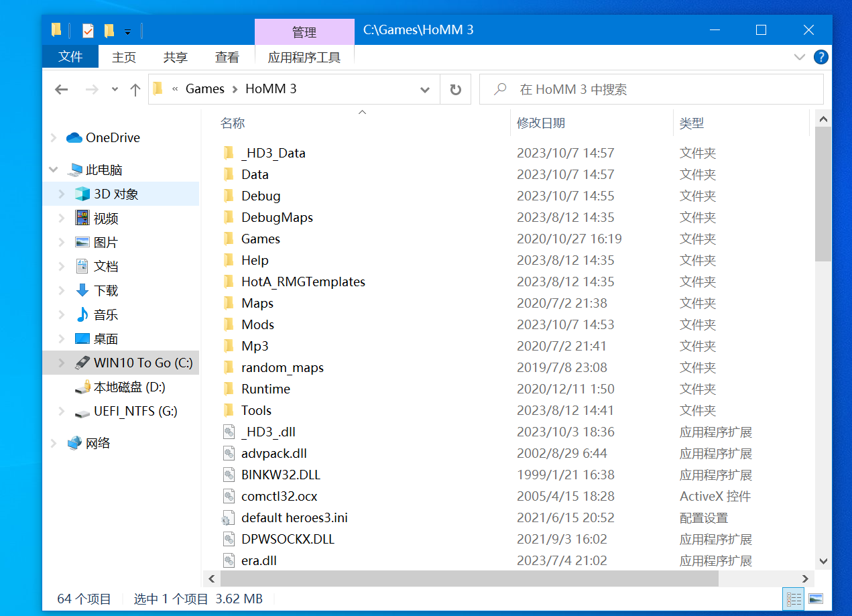
Task: Open the address bar history dropdown
Action: [x=425, y=90]
